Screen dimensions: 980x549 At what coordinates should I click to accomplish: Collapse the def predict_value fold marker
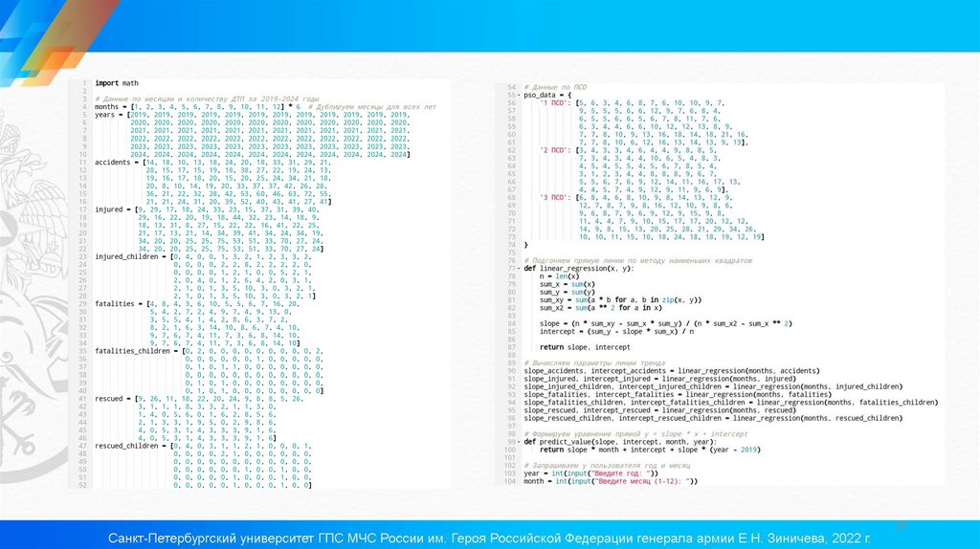[x=519, y=442]
